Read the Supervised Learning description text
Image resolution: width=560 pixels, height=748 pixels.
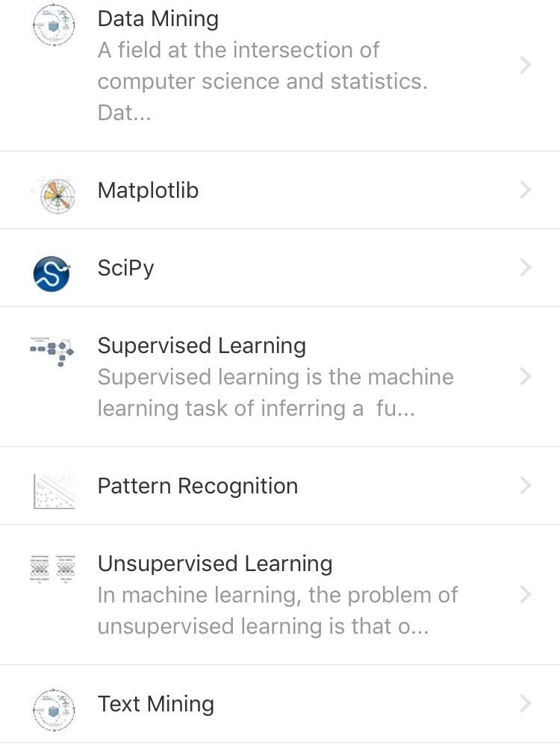[x=276, y=393]
